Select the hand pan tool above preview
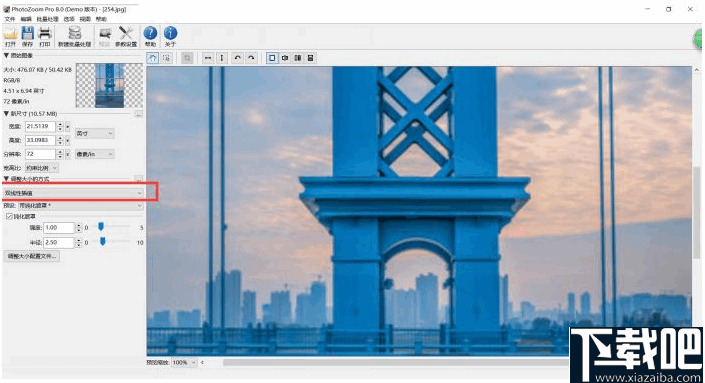Viewport: 705px width, 383px height. point(153,58)
